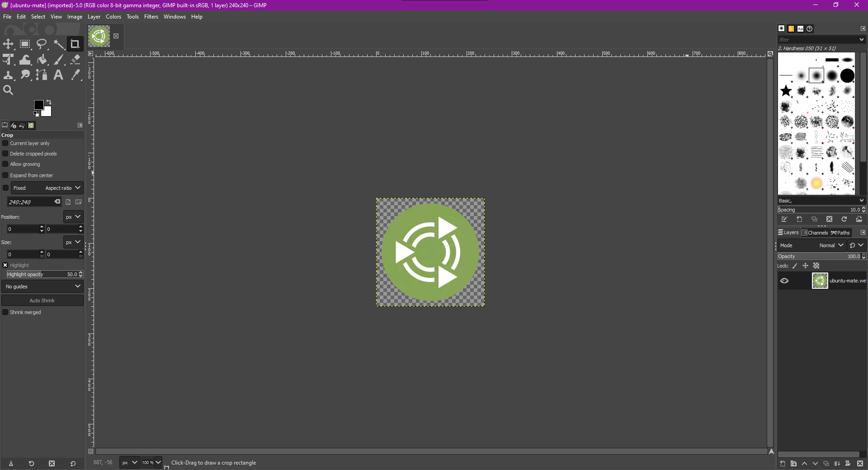Select the ubuntu-mate layer thumbnail
Image resolution: width=868 pixels, height=470 pixels.
coord(820,281)
